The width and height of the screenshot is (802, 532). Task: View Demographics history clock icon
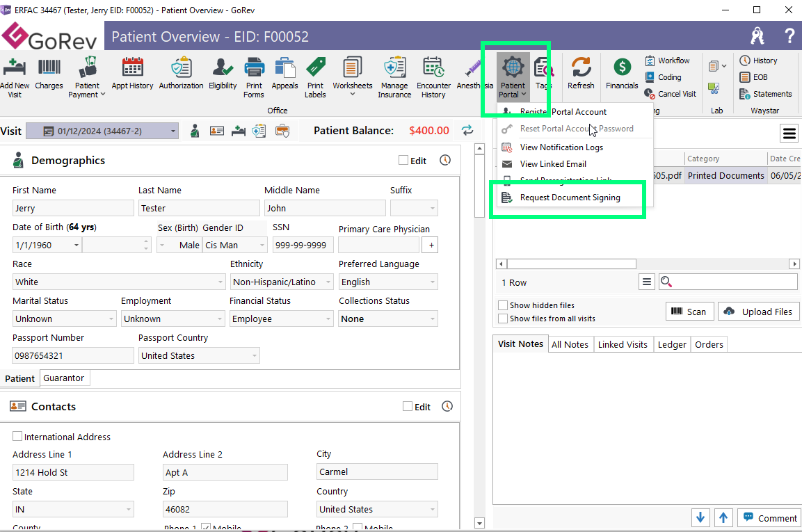(445, 160)
